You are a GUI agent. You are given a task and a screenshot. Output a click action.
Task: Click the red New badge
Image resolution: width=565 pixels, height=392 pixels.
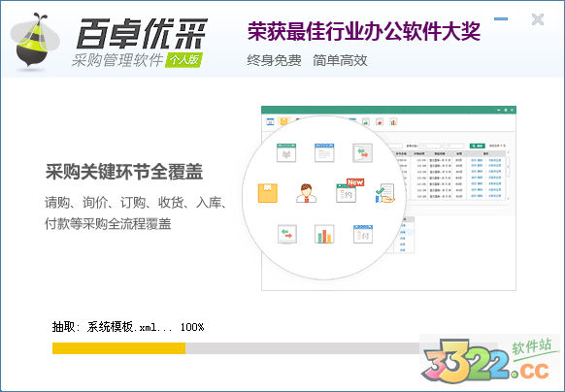(x=355, y=182)
